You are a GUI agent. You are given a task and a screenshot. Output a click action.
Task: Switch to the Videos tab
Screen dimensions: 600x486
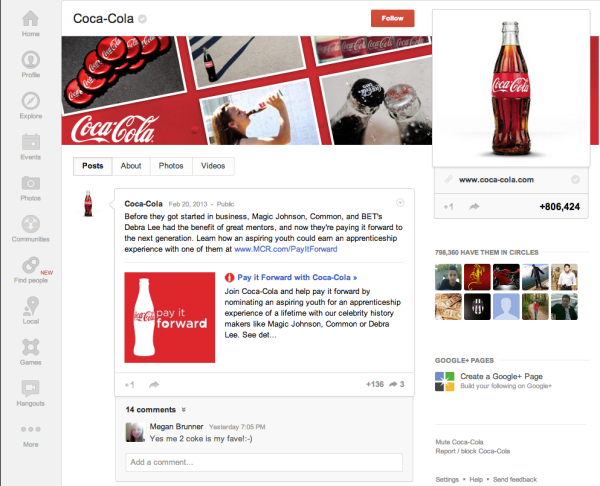pyautogui.click(x=212, y=166)
